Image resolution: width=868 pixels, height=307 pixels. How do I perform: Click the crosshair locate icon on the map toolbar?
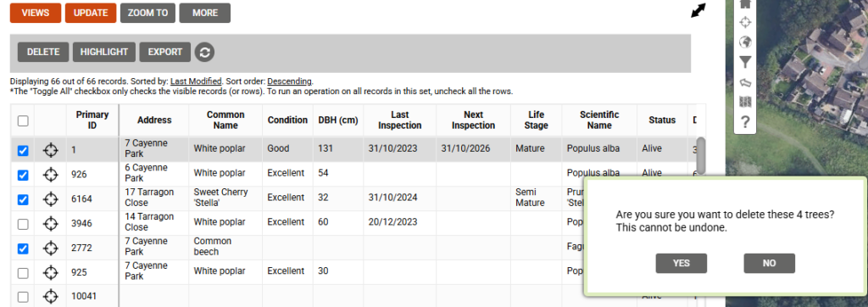pyautogui.click(x=745, y=22)
